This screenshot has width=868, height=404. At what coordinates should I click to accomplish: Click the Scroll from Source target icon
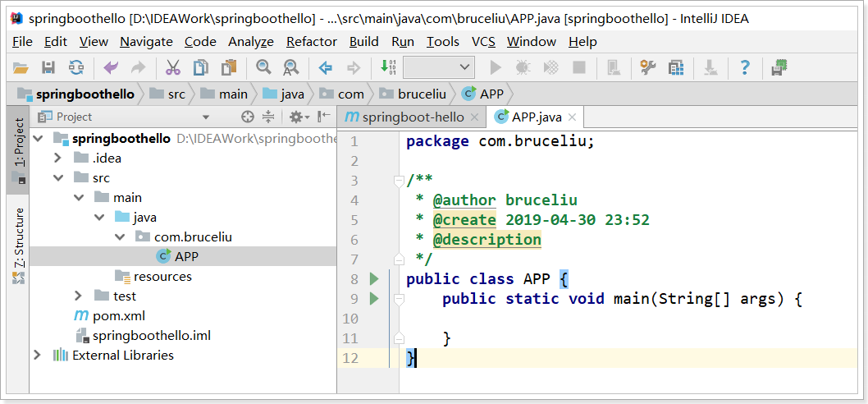point(248,117)
